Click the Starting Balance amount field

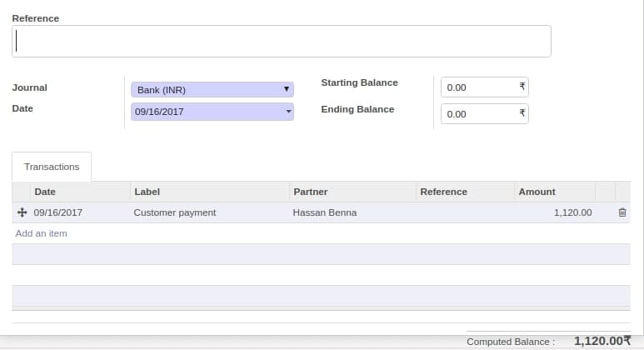484,87
